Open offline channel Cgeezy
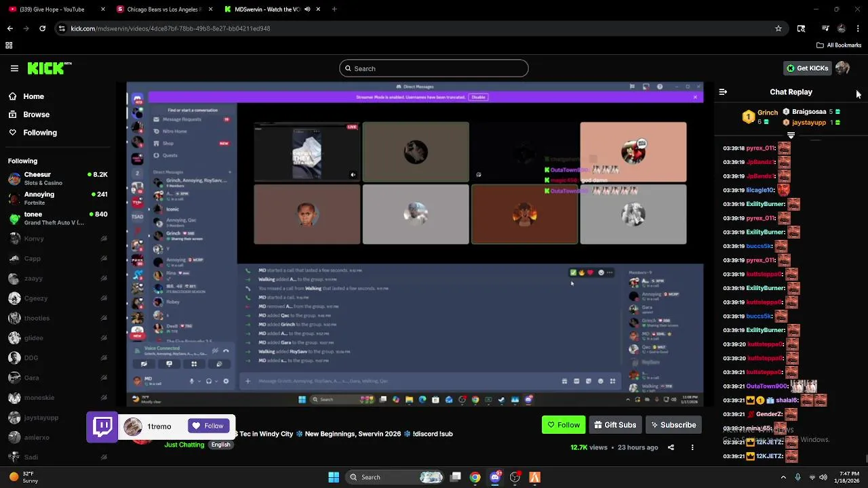The image size is (868, 488). click(x=58, y=298)
